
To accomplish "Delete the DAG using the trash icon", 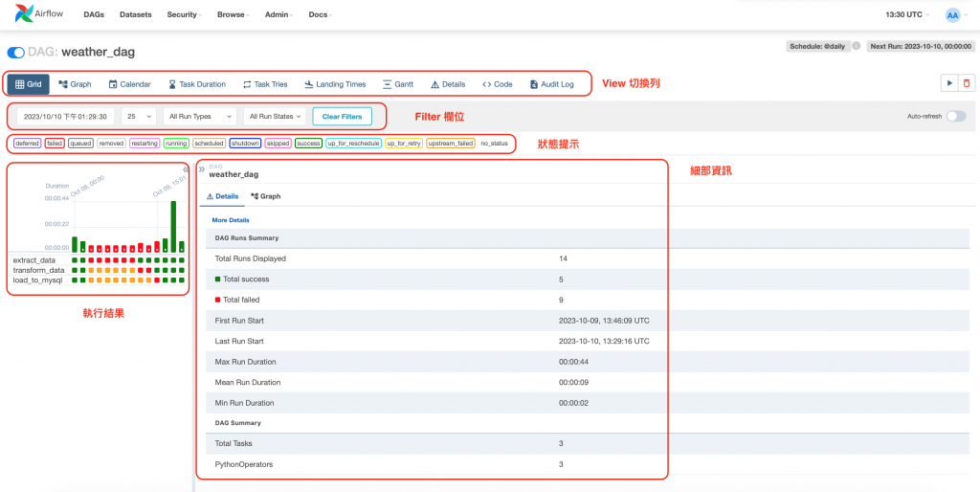I will point(967,83).
